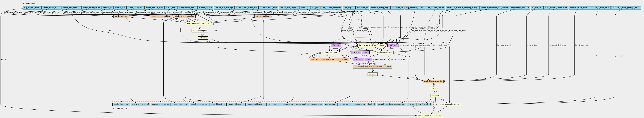Click the Ensembl Variant Effect Predictor node

click(371, 45)
